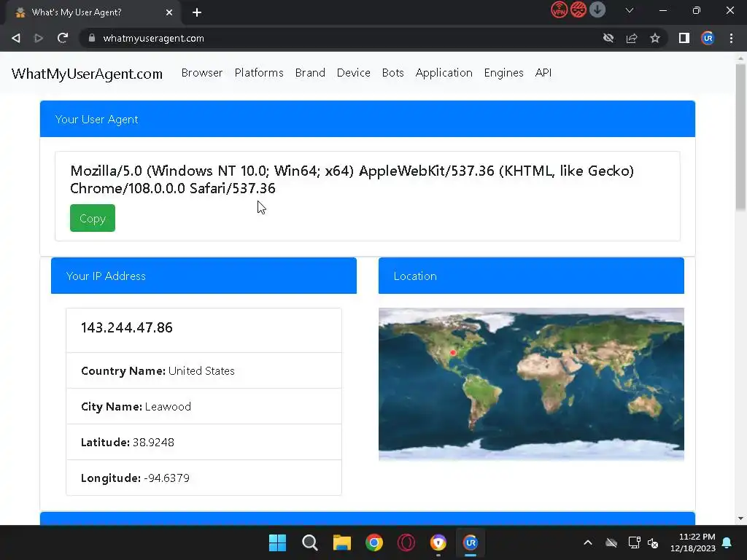Open the Brand menu item
The image size is (747, 560).
[310, 73]
